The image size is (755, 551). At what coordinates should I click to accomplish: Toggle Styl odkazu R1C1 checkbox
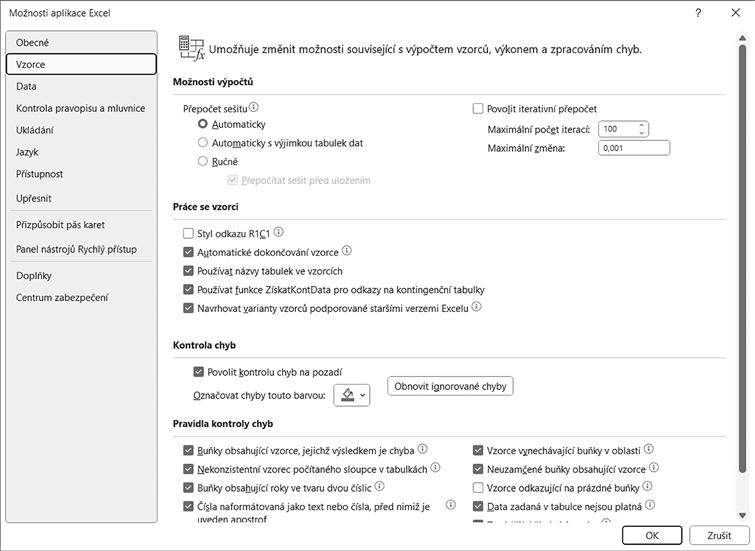tap(189, 233)
